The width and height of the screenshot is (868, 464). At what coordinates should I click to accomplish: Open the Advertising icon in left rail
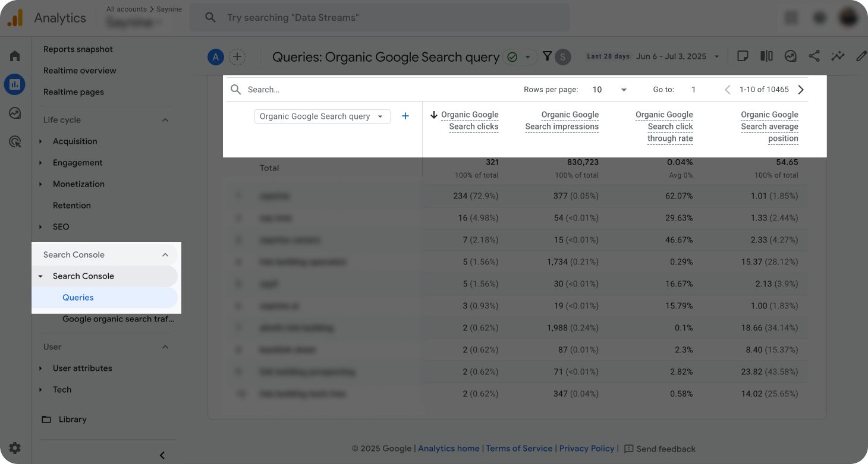point(15,141)
